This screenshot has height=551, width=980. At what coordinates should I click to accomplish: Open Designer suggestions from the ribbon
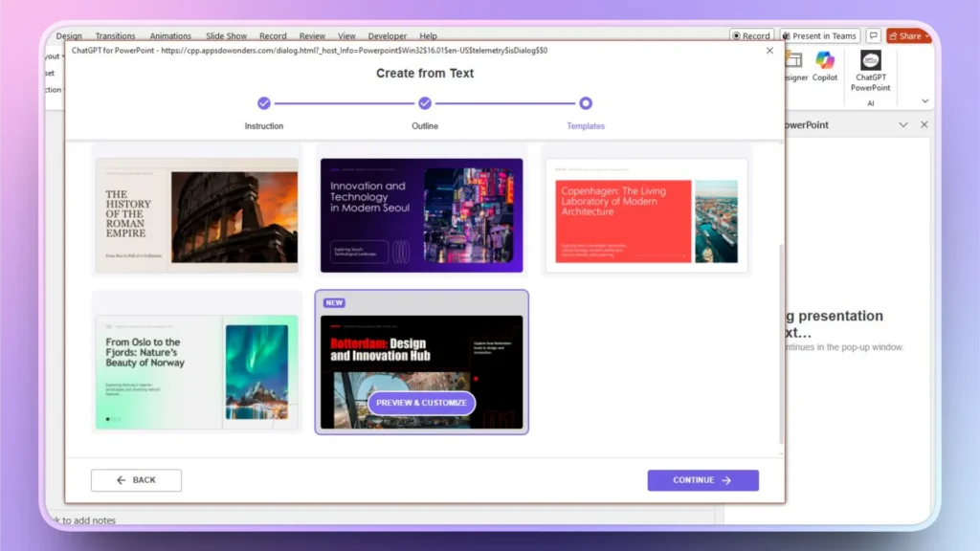click(797, 67)
